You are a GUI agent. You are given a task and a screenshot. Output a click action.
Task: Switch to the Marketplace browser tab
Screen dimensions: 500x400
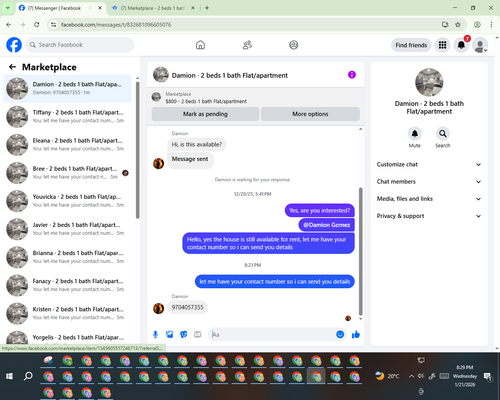coord(153,8)
